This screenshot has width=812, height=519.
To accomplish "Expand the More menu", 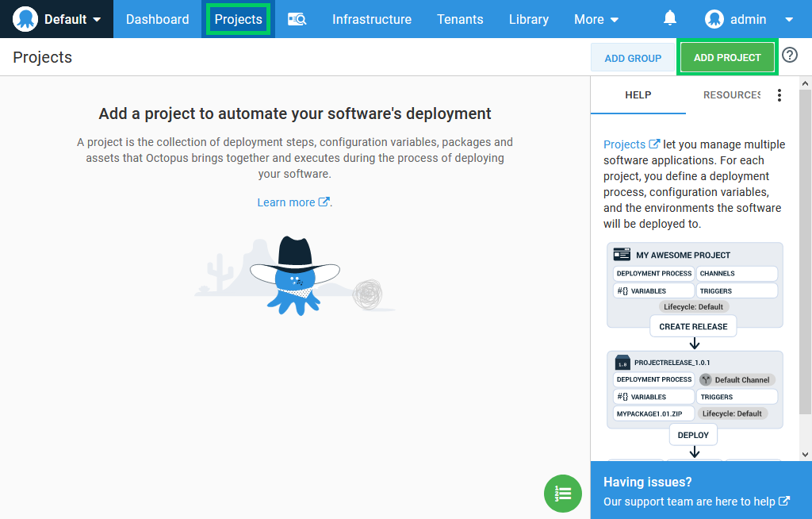I will [596, 19].
